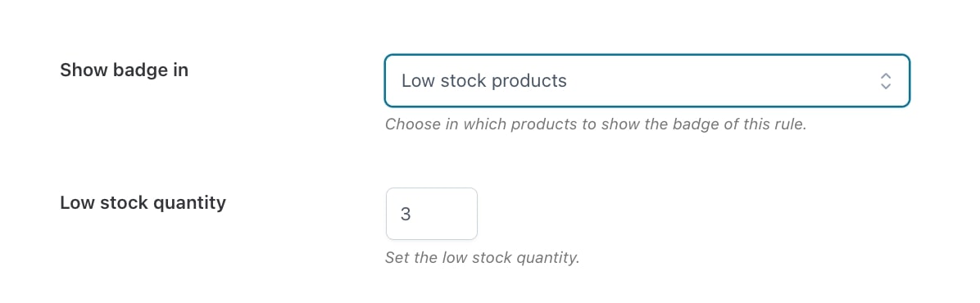Click the upward chevron of select arrow
The image size is (980, 303).
coord(886,75)
